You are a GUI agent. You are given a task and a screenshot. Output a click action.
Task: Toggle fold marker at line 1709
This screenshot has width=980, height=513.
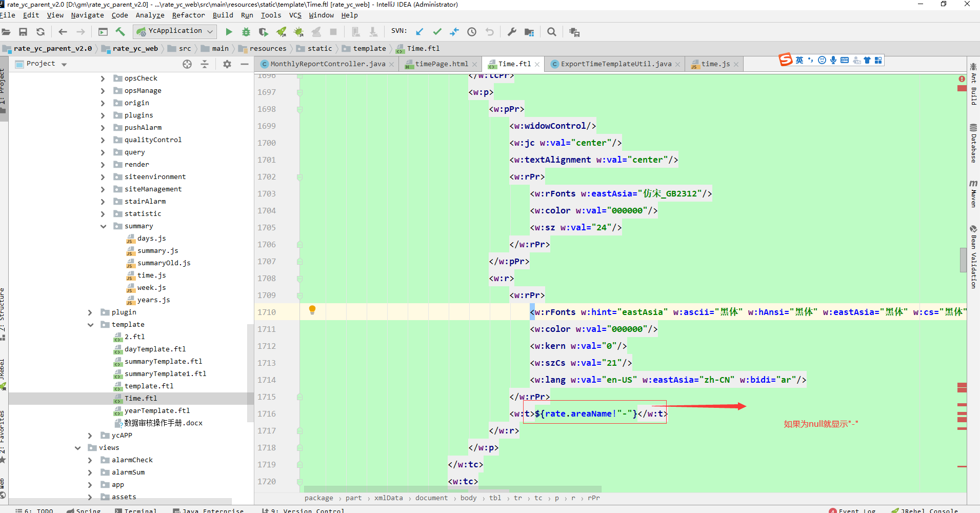tap(300, 295)
